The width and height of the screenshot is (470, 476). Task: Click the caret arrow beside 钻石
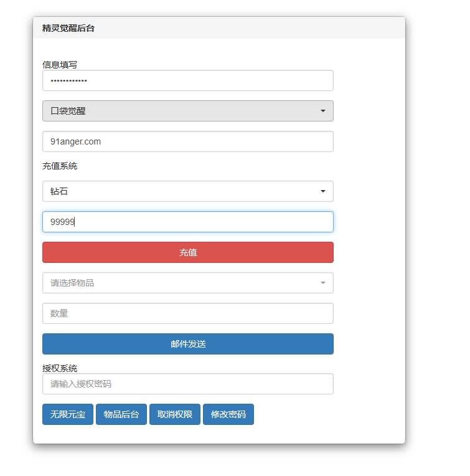tap(322, 191)
